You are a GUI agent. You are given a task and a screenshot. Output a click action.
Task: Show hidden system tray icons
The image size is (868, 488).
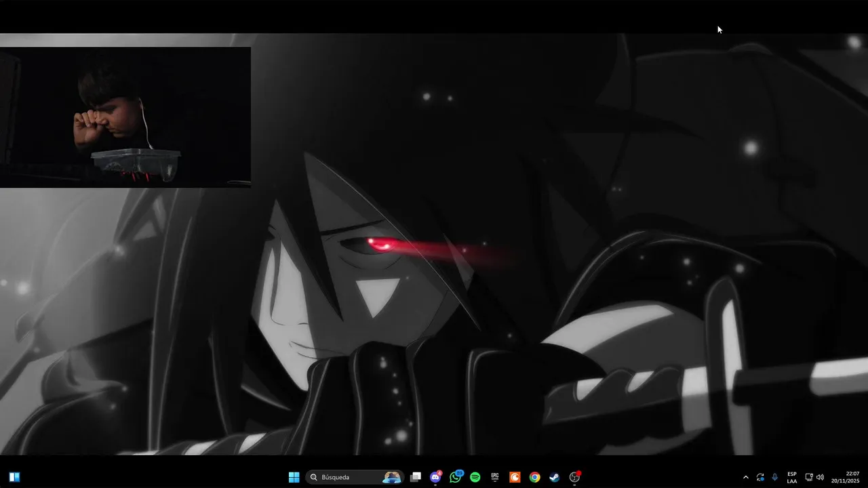(x=746, y=477)
